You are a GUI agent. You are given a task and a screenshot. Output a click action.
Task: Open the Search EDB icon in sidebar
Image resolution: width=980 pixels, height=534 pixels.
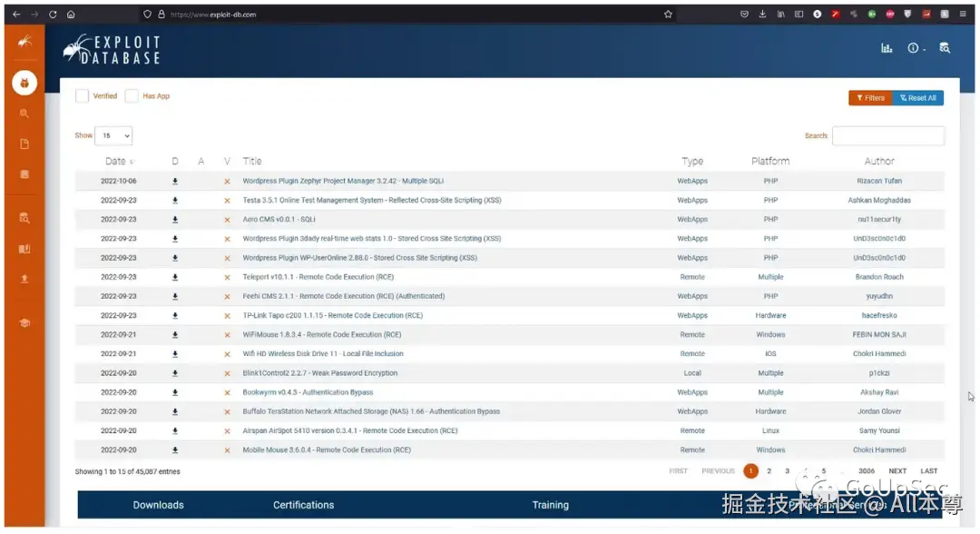click(x=24, y=218)
